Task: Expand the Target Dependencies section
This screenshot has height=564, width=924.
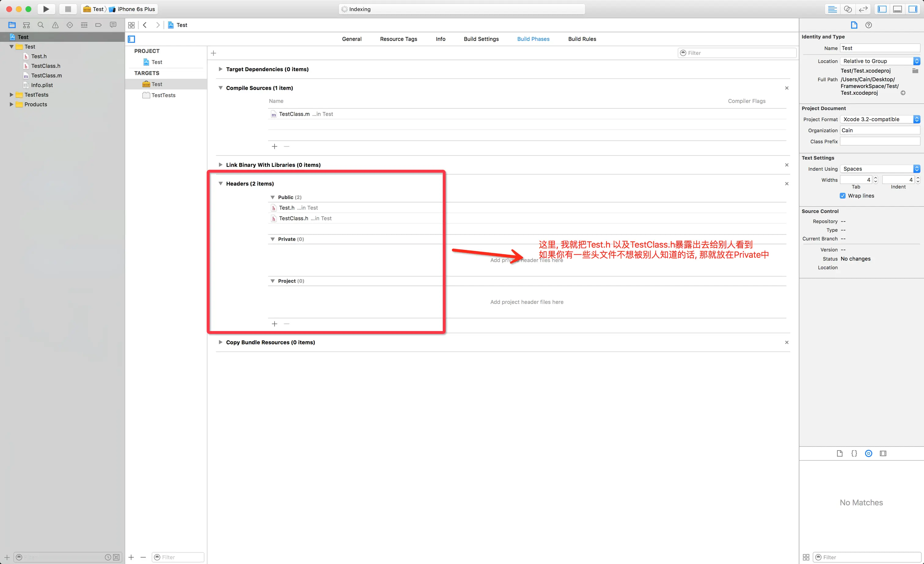Action: coord(221,69)
